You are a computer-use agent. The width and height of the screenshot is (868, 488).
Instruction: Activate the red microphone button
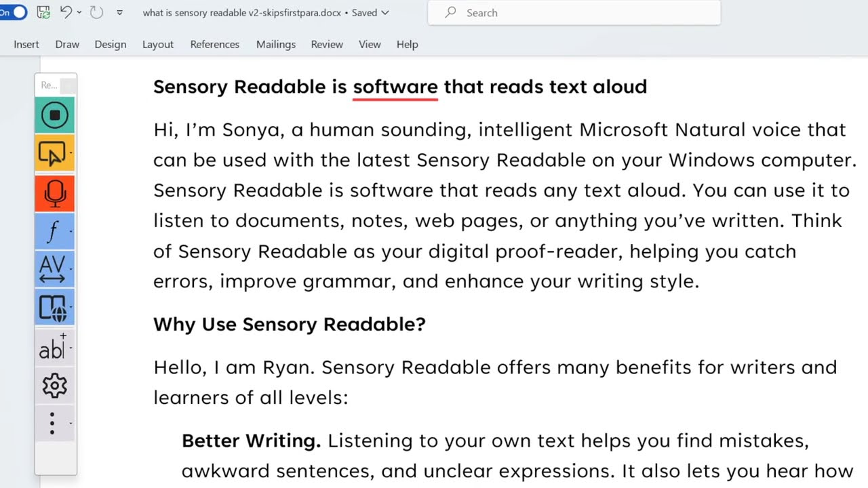[55, 193]
